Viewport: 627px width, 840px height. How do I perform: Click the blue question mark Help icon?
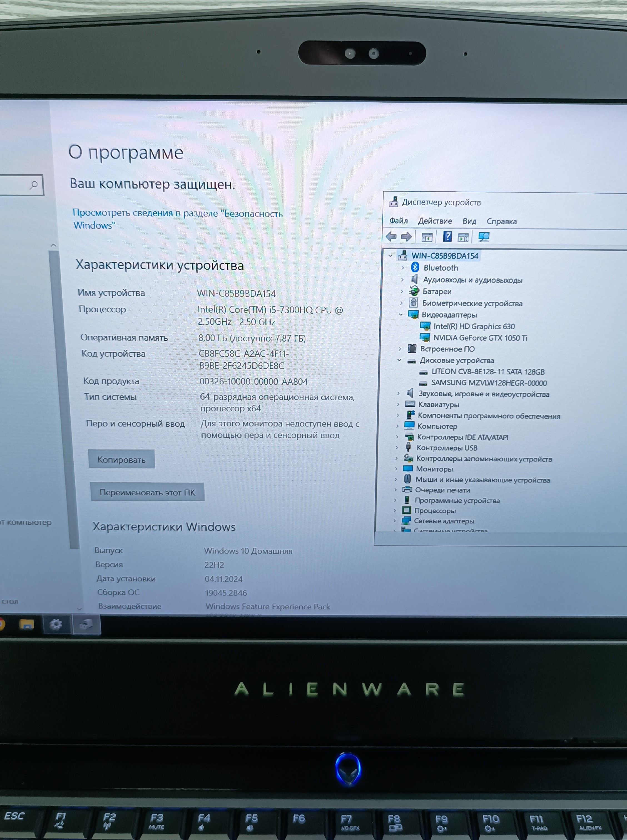[x=447, y=237]
